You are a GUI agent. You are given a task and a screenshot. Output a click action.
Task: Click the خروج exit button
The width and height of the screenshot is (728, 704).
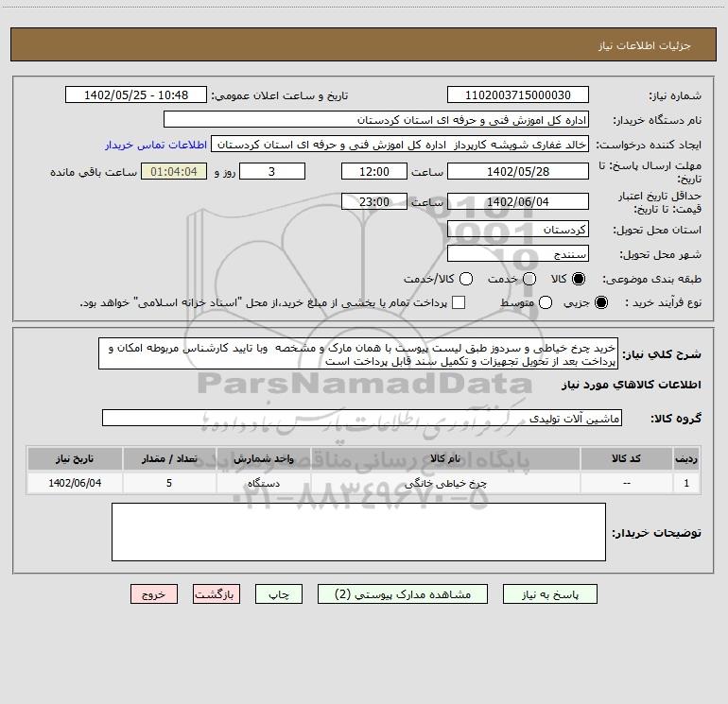154,594
